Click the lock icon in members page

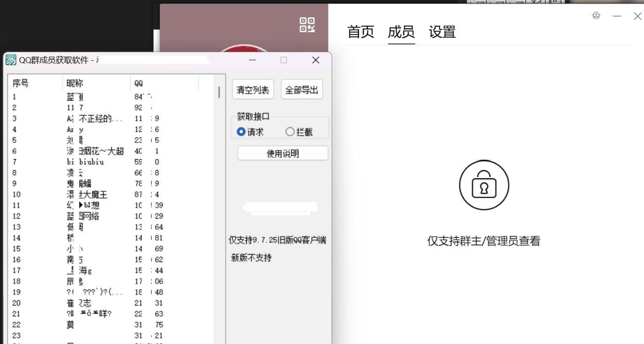[484, 185]
